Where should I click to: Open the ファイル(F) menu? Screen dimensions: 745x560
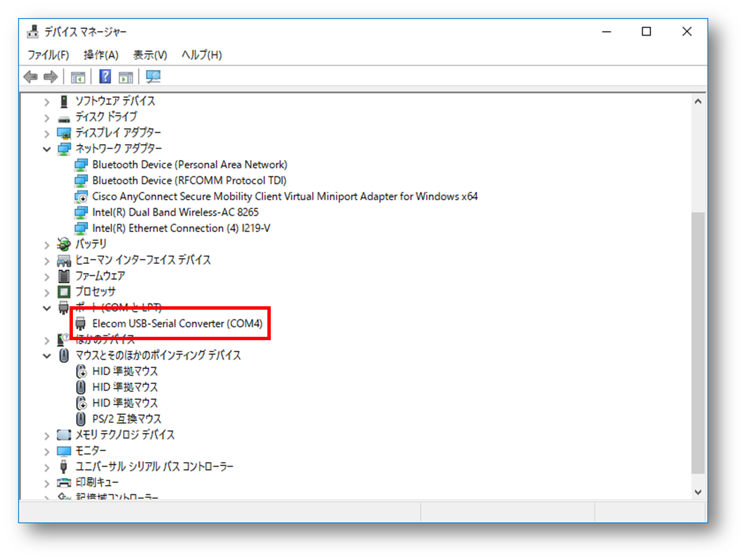tap(48, 55)
